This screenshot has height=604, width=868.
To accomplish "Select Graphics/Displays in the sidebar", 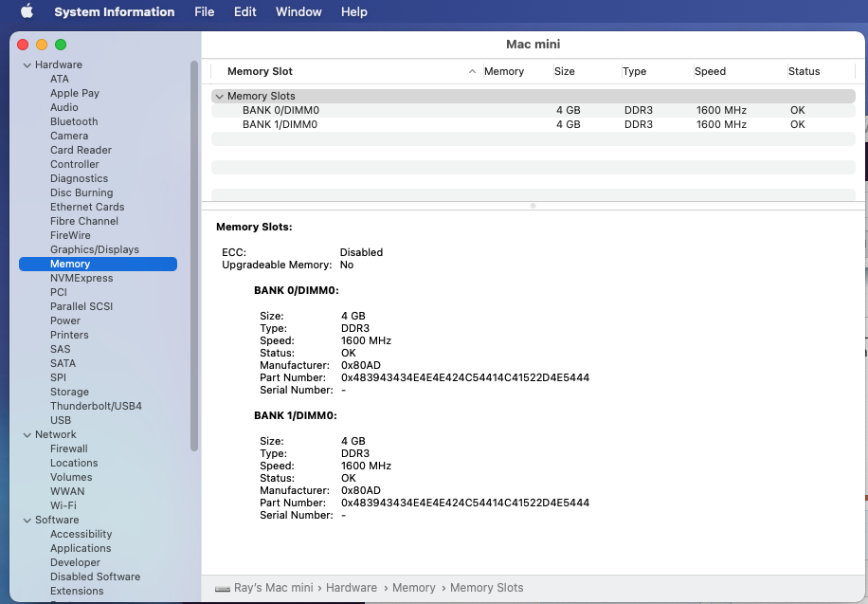I will (95, 250).
